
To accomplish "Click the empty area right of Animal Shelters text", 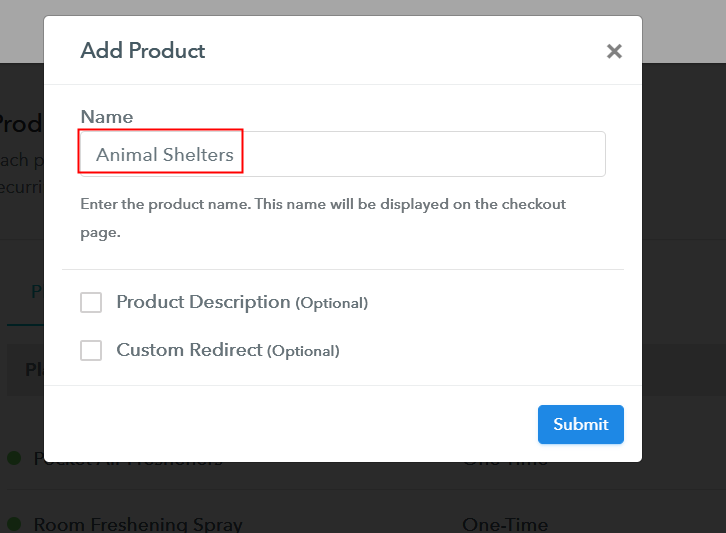I will click(424, 154).
